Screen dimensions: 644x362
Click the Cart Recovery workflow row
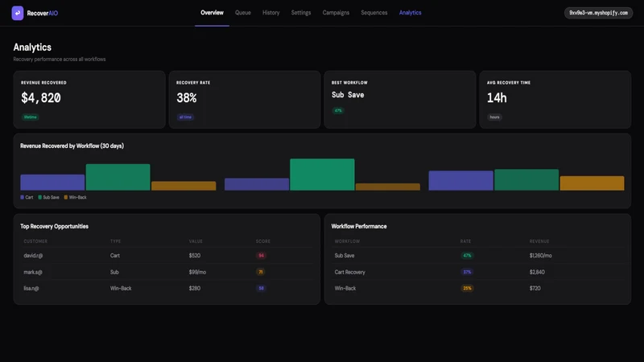point(477,272)
